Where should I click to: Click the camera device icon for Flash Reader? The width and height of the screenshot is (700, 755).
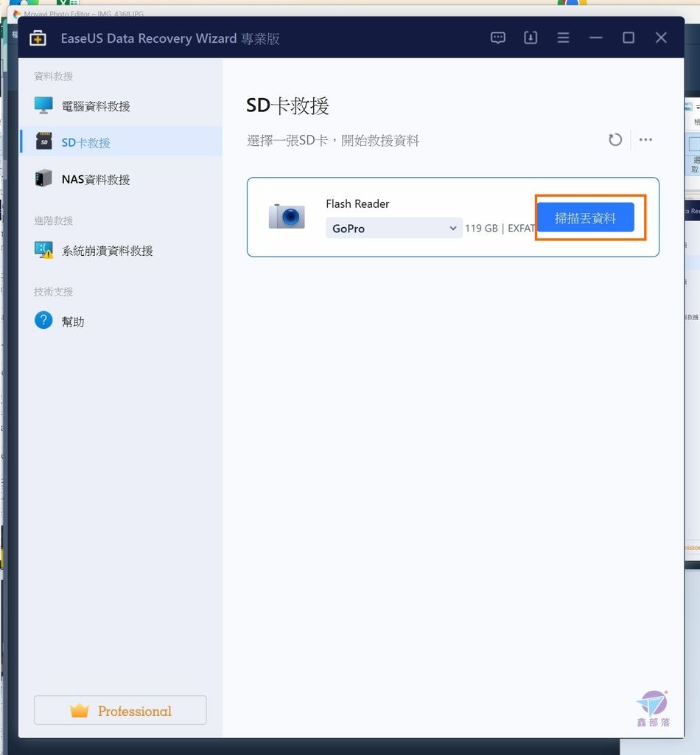tap(287, 217)
